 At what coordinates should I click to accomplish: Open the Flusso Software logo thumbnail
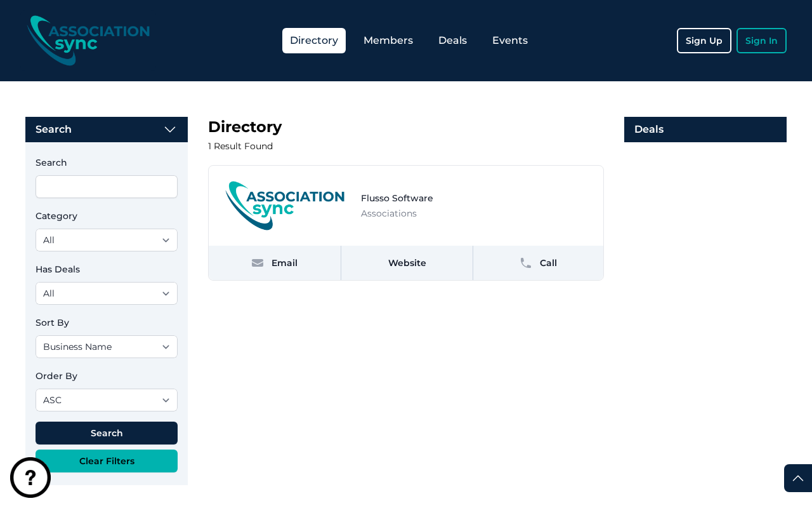coord(285,206)
